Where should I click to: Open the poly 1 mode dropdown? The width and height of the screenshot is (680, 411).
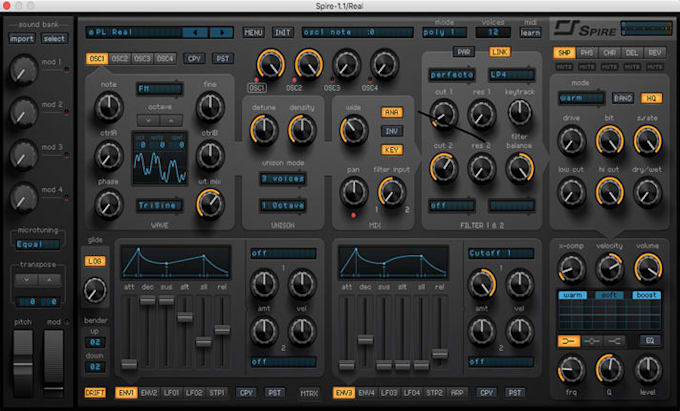[x=445, y=32]
